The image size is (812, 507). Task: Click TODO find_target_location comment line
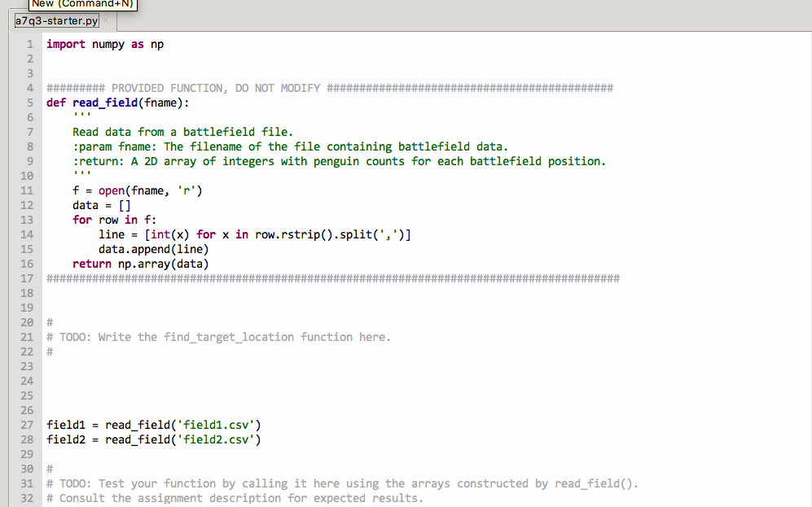218,337
